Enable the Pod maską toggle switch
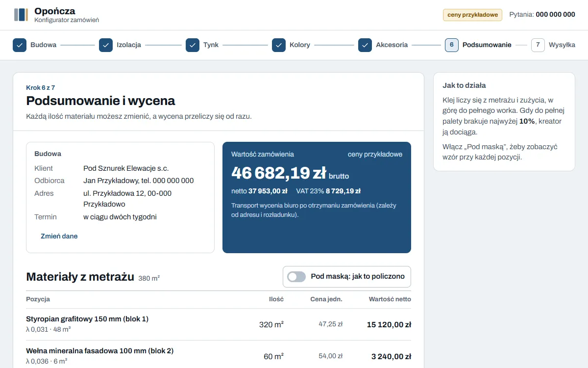Screen dimensions: 588x368 (x=296, y=277)
